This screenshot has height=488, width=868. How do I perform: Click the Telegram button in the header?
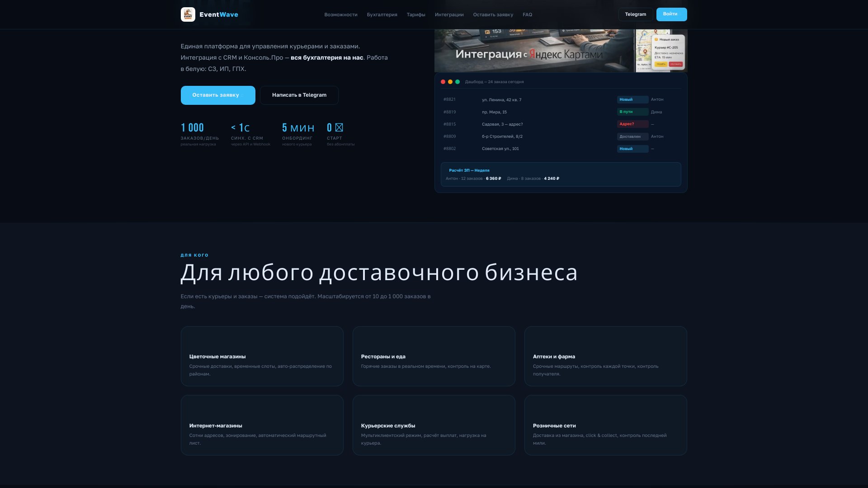point(635,14)
